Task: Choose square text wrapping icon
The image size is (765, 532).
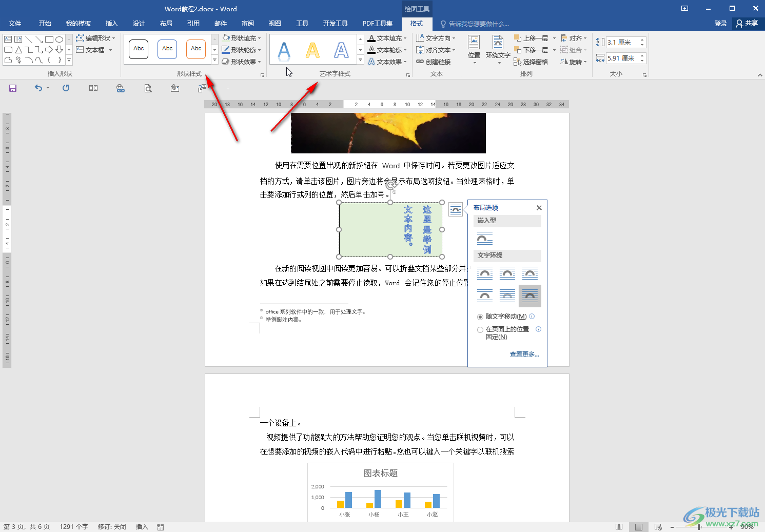Action: (x=485, y=273)
